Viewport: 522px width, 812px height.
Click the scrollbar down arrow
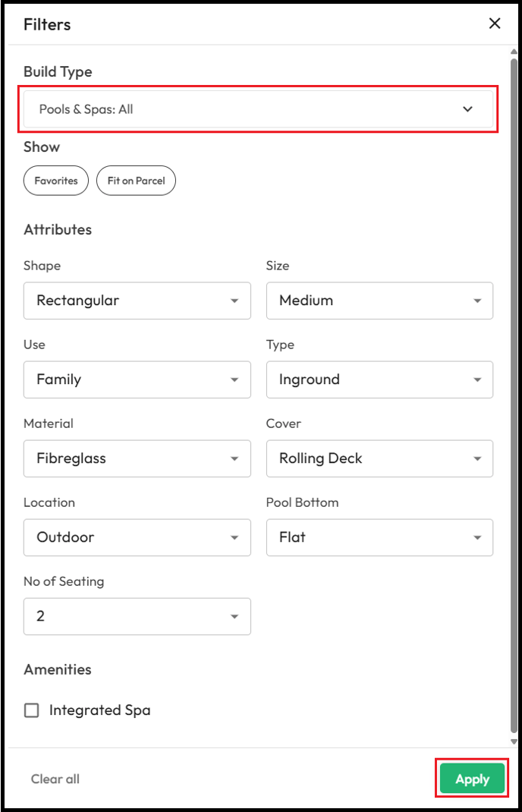[x=514, y=741]
